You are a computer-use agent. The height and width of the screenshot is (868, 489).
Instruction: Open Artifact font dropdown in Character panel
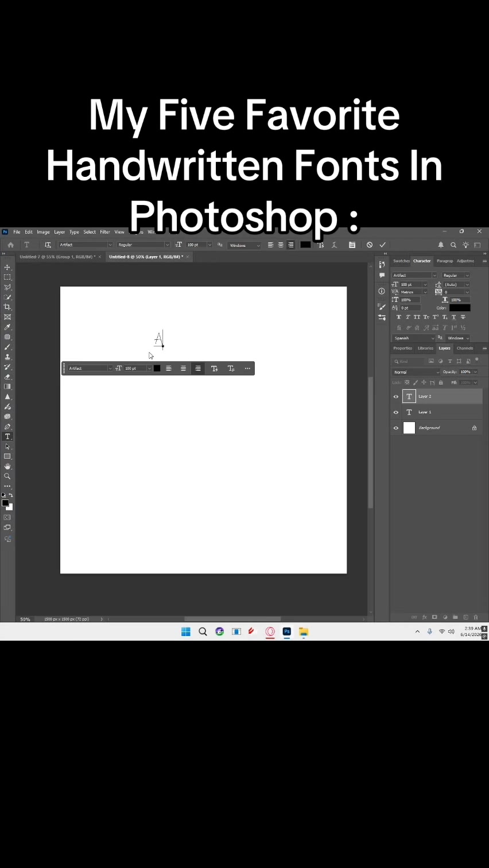point(434,276)
